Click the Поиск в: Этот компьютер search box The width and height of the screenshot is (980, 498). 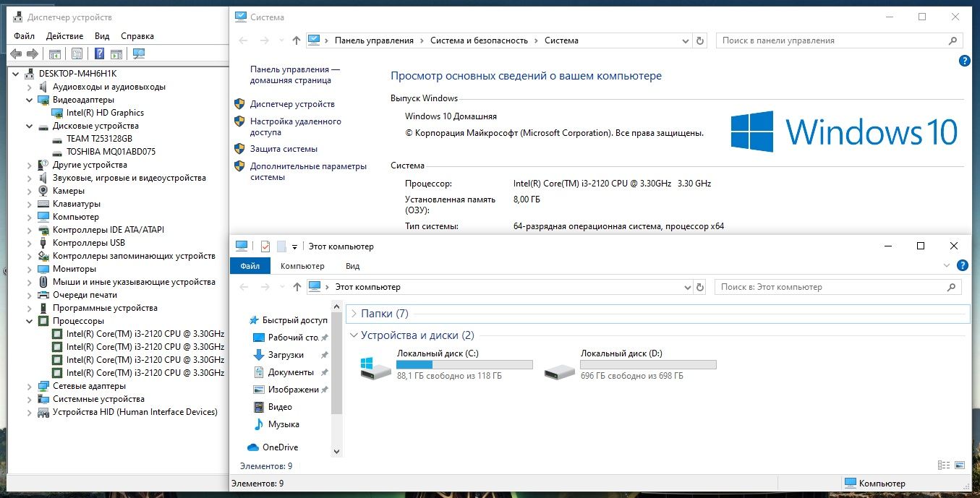(838, 287)
